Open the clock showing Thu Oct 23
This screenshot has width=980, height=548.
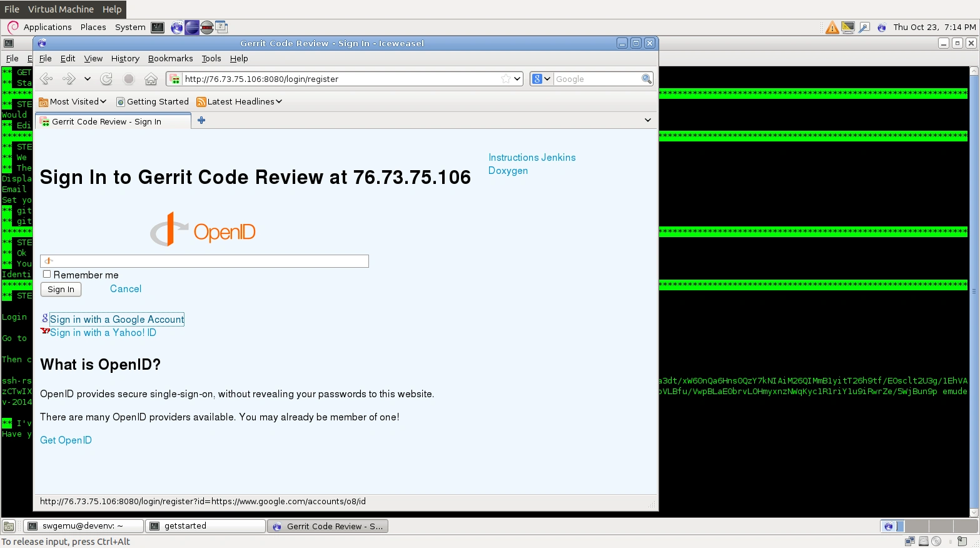[x=934, y=27]
